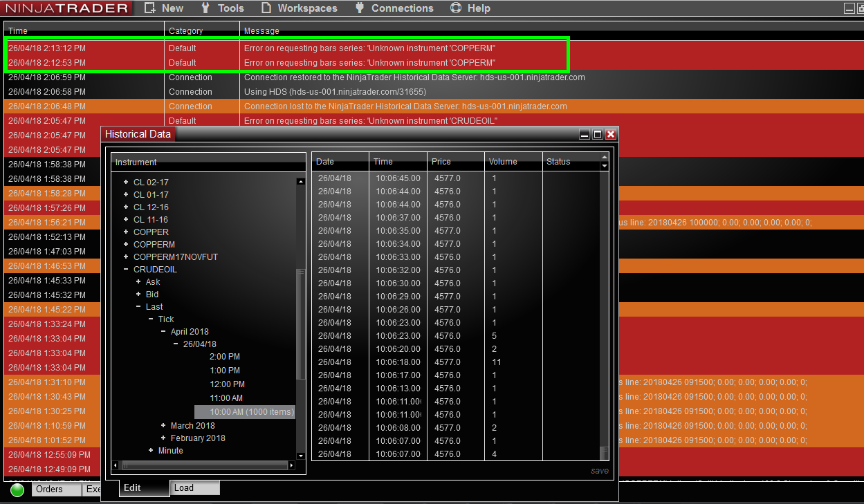Image resolution: width=864 pixels, height=504 pixels.
Task: Expand the February 2018 node
Action: [163, 438]
